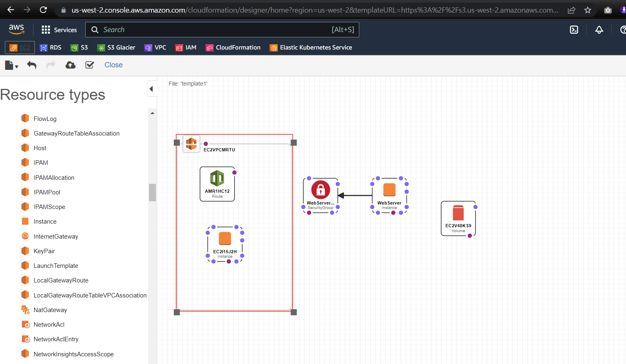The width and height of the screenshot is (626, 364).
Task: Click the create stack cloud upload icon
Action: pos(71,65)
